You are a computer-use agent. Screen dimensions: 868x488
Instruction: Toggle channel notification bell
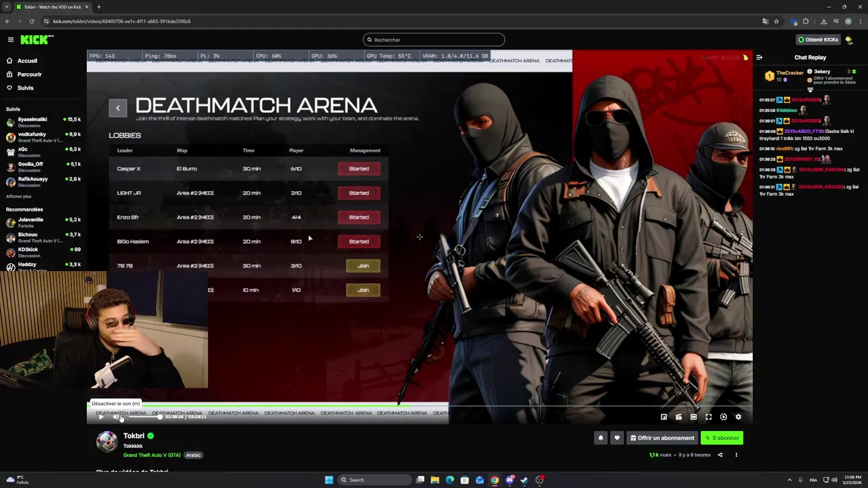600,439
